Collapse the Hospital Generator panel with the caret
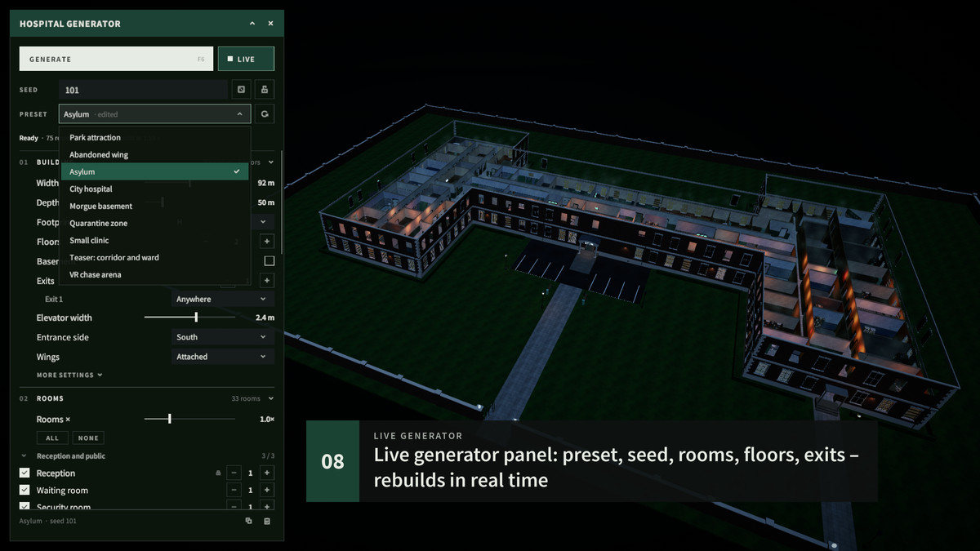 click(x=252, y=24)
